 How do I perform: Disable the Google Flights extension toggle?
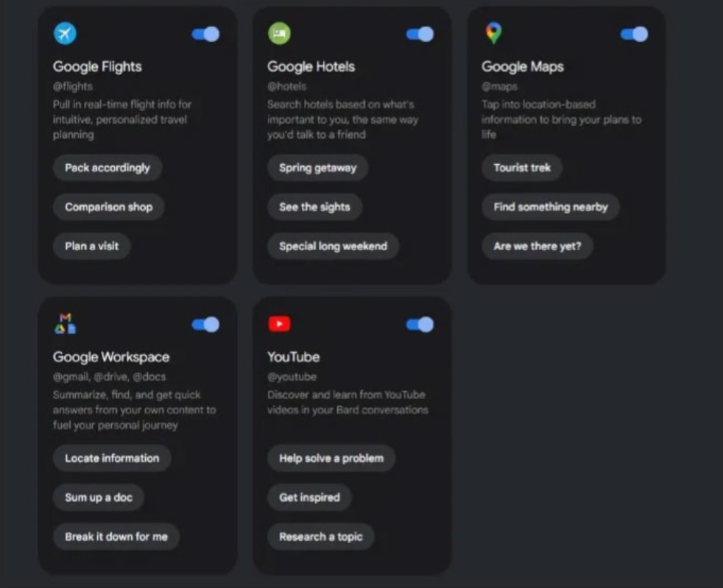[x=205, y=35]
